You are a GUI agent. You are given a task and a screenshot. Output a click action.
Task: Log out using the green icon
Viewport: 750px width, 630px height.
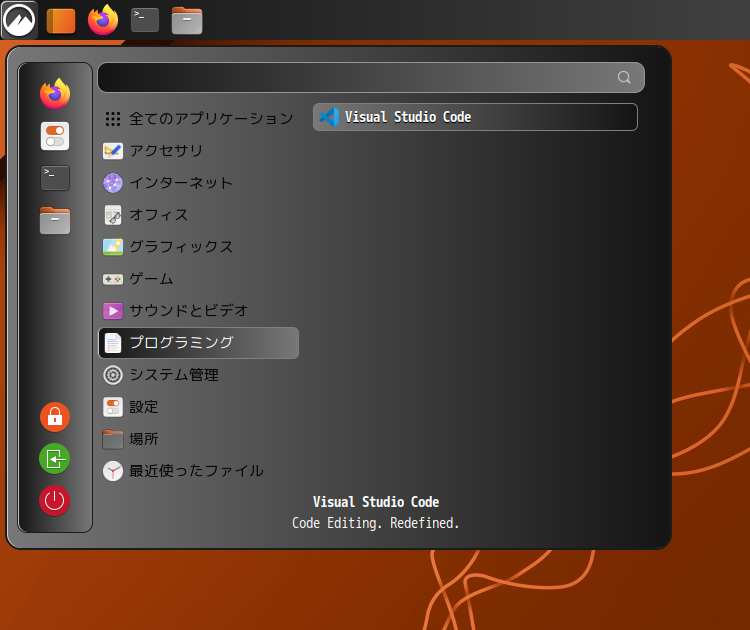[55, 459]
